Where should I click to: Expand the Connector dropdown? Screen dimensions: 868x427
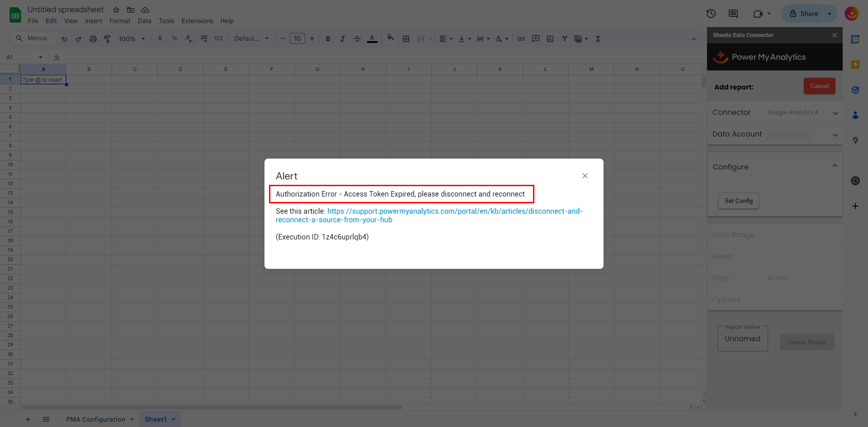click(835, 113)
